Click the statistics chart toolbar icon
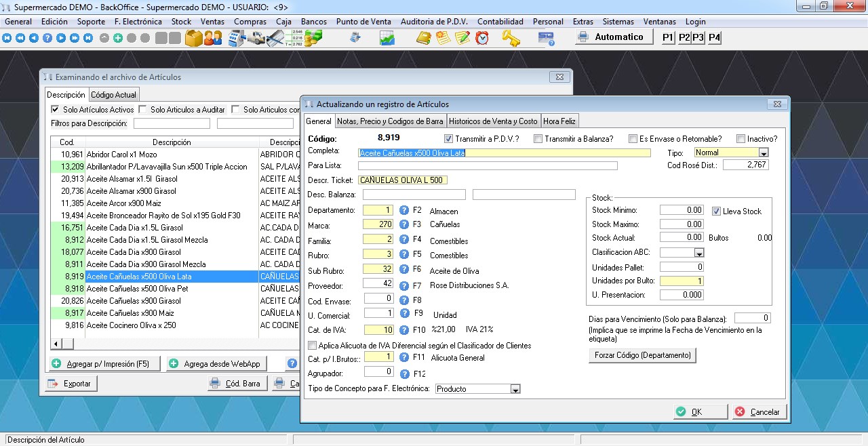The image size is (868, 446). pos(387,38)
